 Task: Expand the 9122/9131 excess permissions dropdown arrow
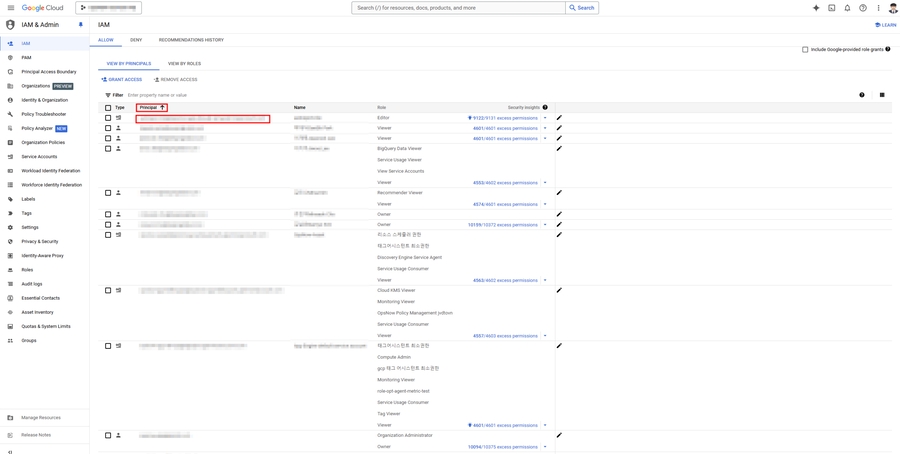(545, 118)
